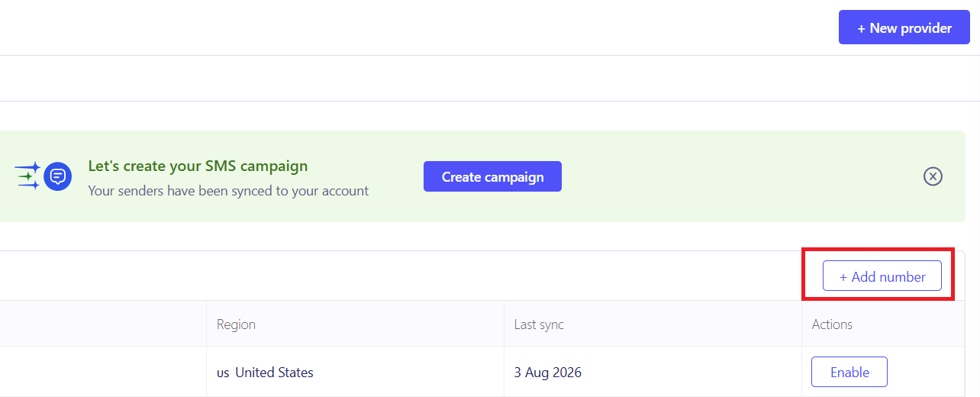Click the SMS campaign chat icon
The image size is (980, 397).
coord(57,176)
